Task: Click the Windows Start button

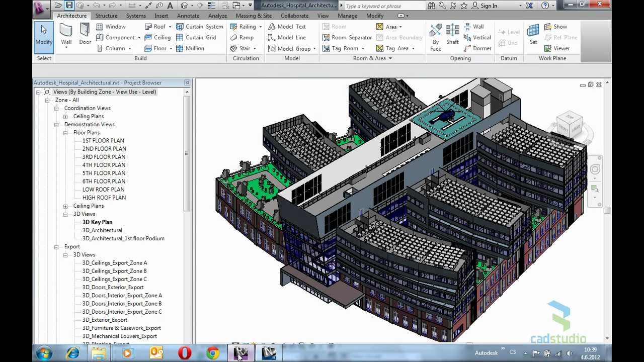Action: pyautogui.click(x=44, y=353)
